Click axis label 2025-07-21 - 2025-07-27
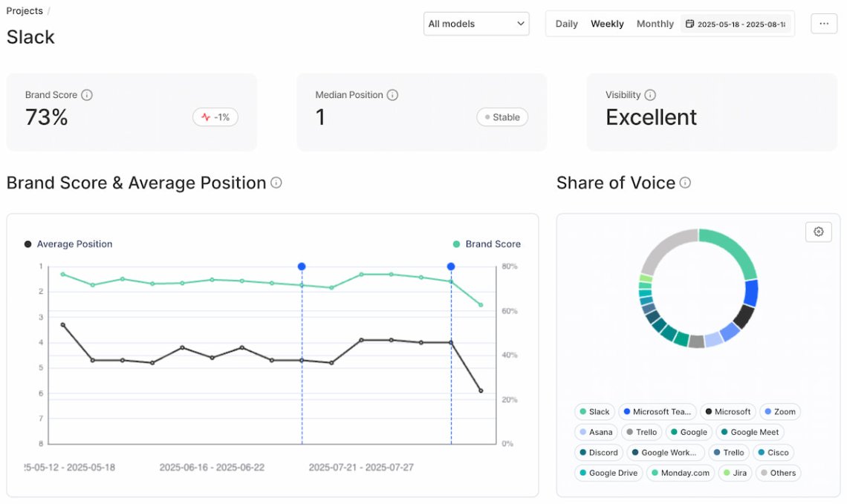Image resolution: width=847 pixels, height=504 pixels. [361, 468]
